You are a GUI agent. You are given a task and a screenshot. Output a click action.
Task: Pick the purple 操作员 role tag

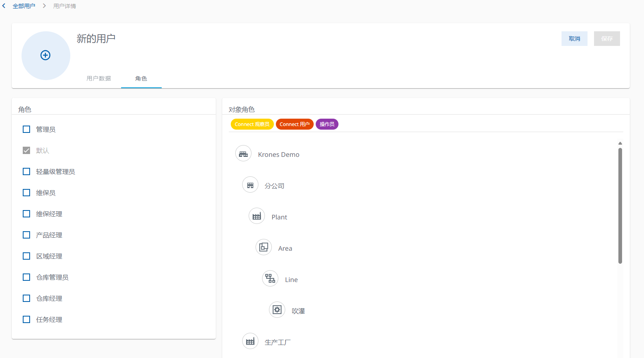(327, 124)
